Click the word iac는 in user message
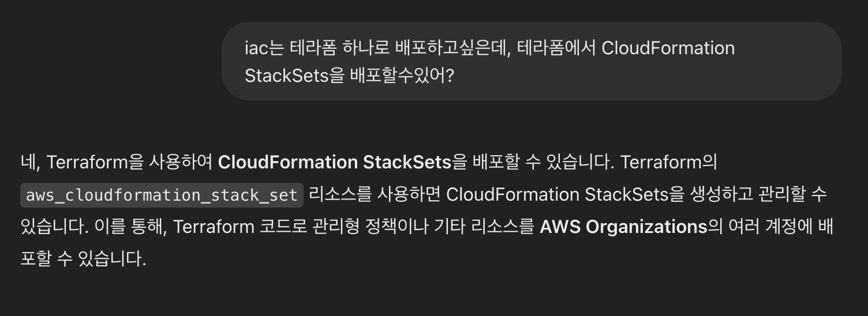This screenshot has width=868, height=316. coord(264,48)
